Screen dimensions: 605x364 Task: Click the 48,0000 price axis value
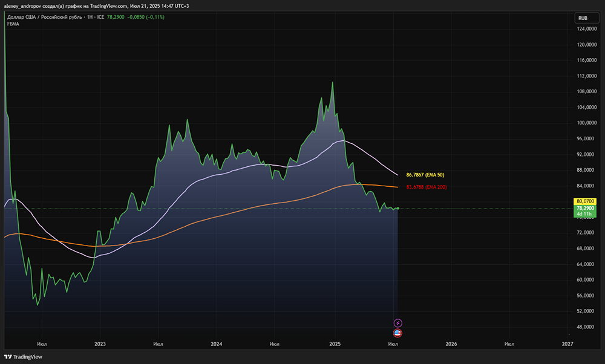tap(585, 327)
